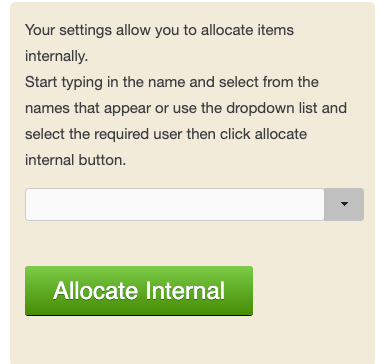
Task: Open the user dropdown arrow
Action: tap(344, 204)
